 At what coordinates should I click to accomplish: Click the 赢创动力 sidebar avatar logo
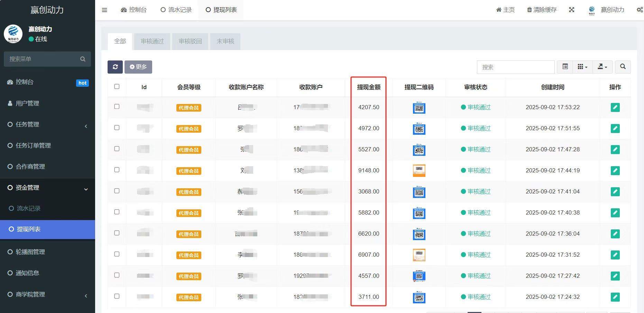pyautogui.click(x=13, y=34)
